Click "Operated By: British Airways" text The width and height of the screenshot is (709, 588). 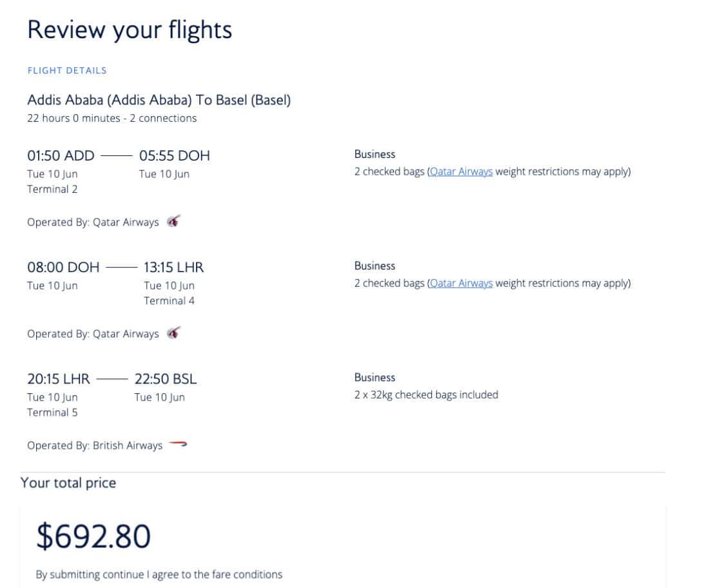click(95, 446)
